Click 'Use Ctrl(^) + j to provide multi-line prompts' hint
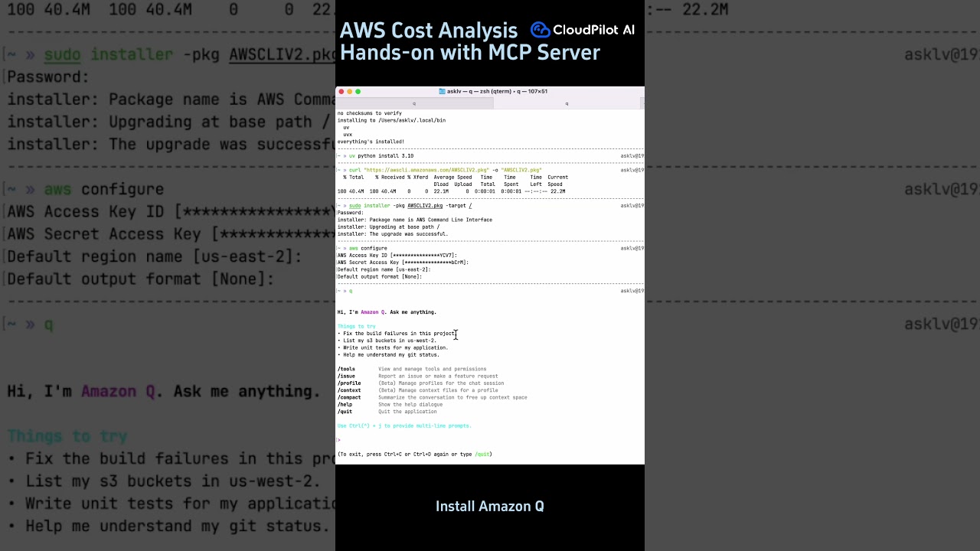980x551 pixels. 405,426
